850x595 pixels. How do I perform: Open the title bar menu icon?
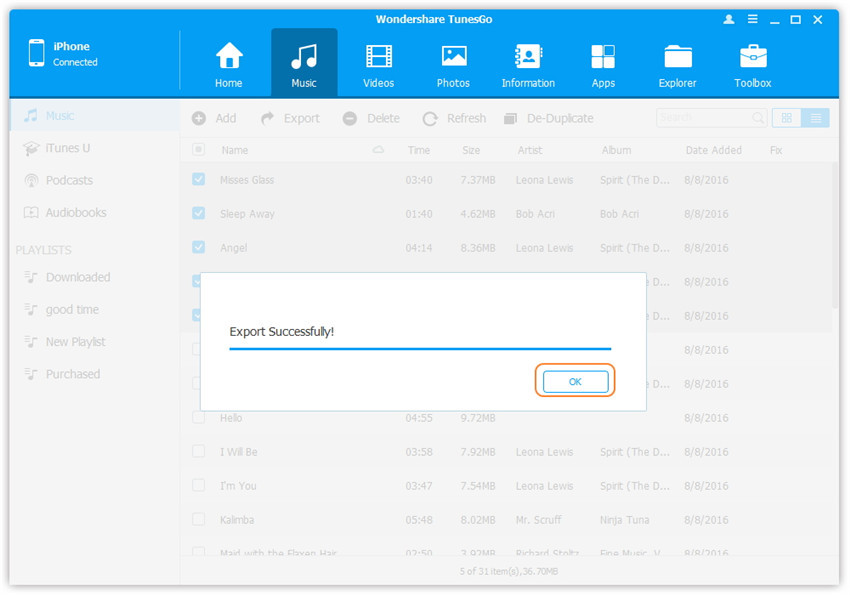(752, 20)
